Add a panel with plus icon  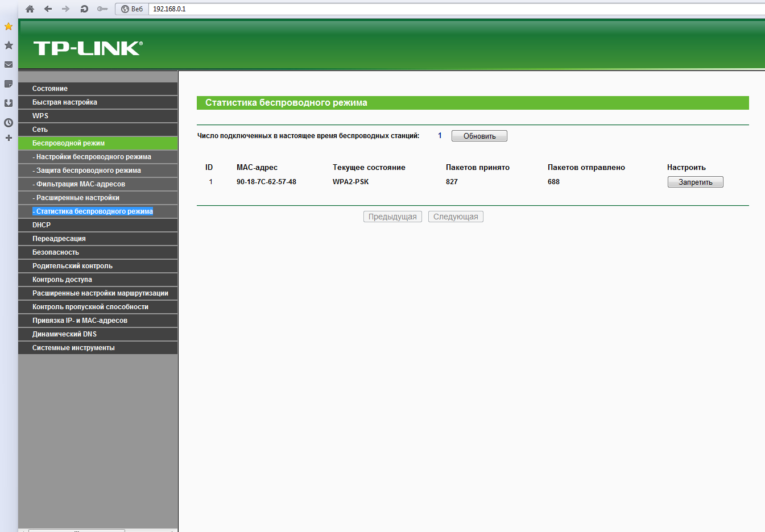point(9,138)
